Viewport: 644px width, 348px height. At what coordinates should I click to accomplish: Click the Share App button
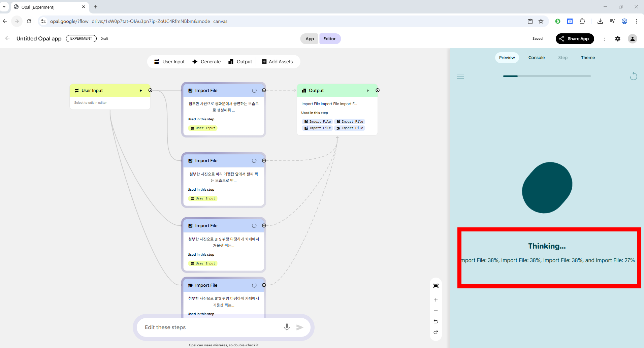575,39
